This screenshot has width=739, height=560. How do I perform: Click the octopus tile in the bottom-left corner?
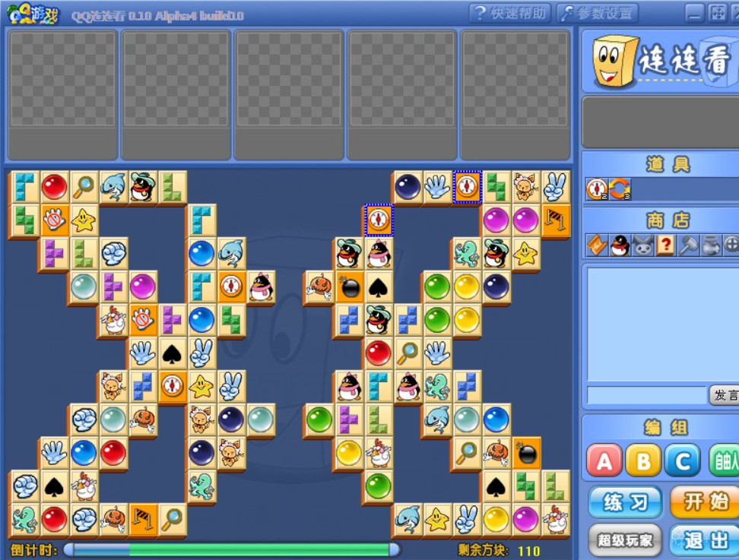tap(24, 519)
